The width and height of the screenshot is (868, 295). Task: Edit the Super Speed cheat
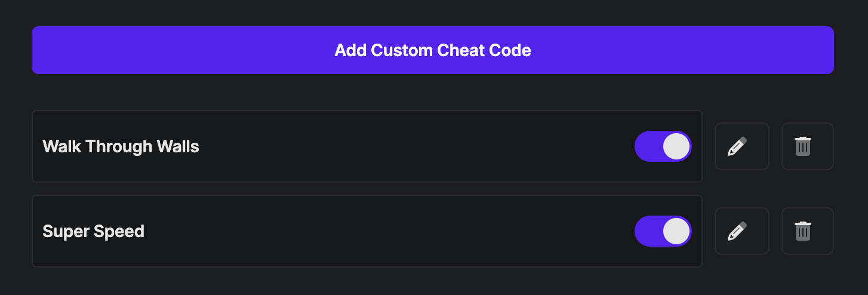(741, 231)
